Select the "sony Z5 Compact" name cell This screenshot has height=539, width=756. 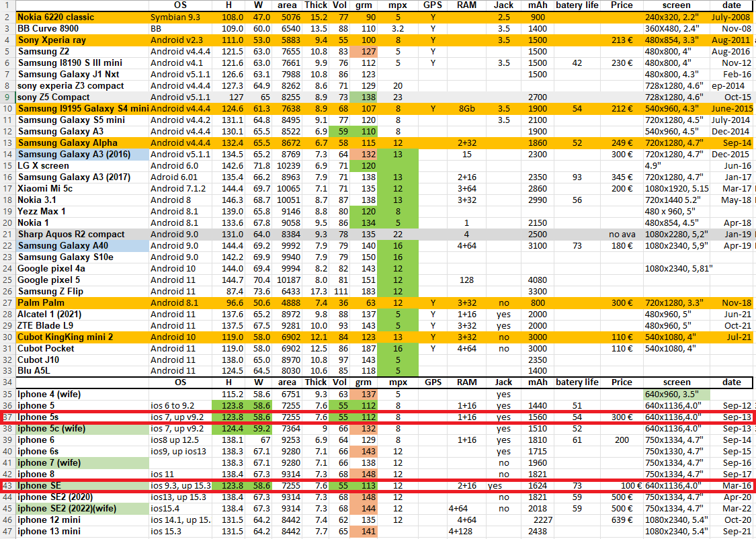83,97
